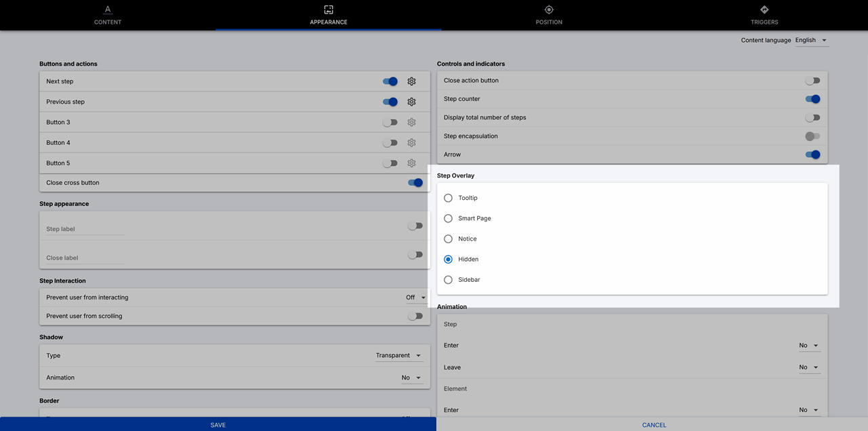The image size is (868, 431).
Task: Click the Cancel button
Action: (x=654, y=425)
